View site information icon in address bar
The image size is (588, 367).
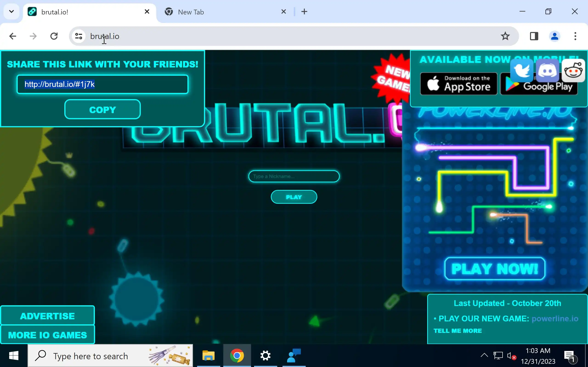(x=79, y=36)
